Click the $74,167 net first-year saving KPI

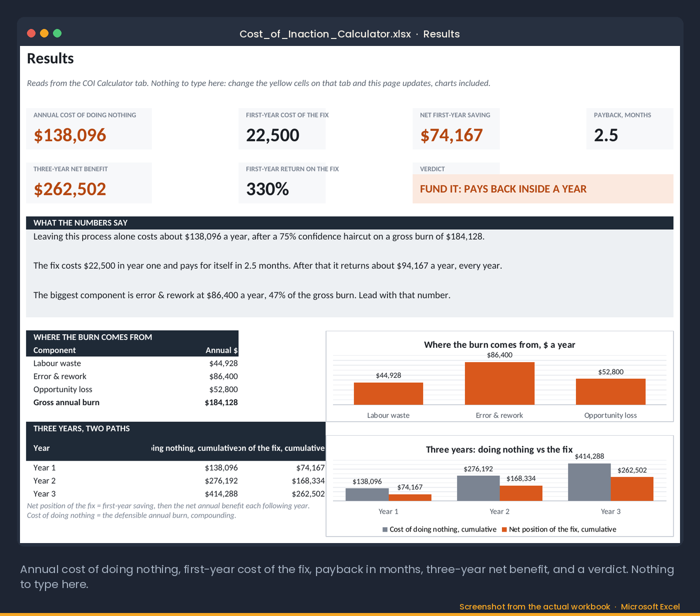click(451, 135)
